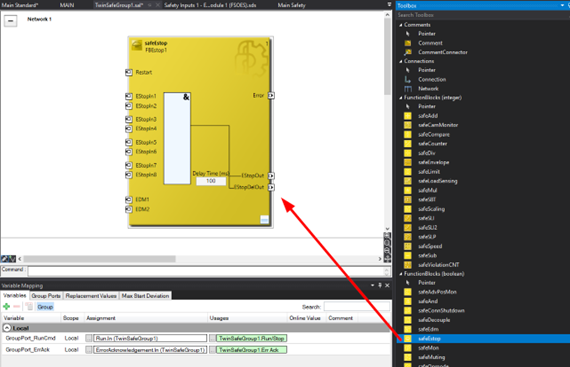
Task: Collapse the FunctionBlocks (boolean) section
Action: [401, 274]
